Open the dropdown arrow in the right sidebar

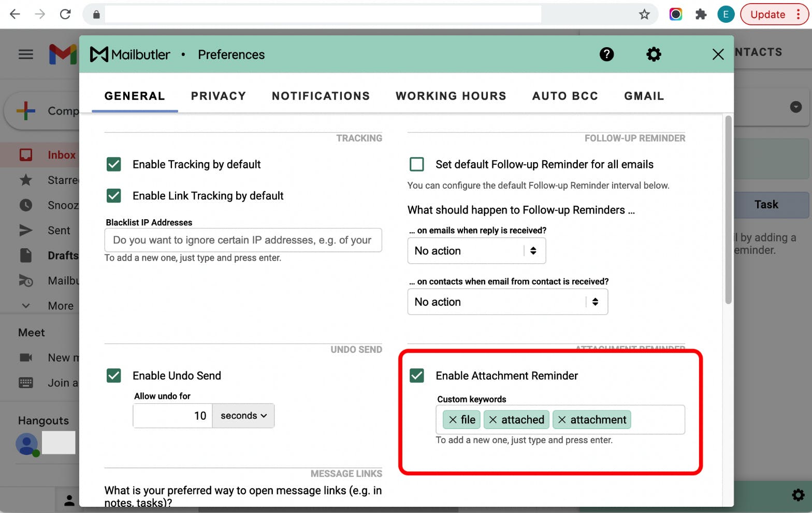click(796, 107)
